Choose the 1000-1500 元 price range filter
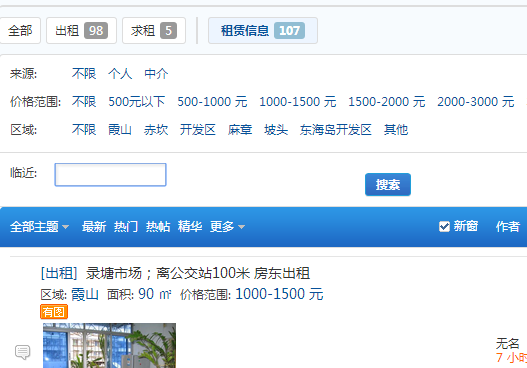The height and width of the screenshot is (368, 527). [298, 101]
